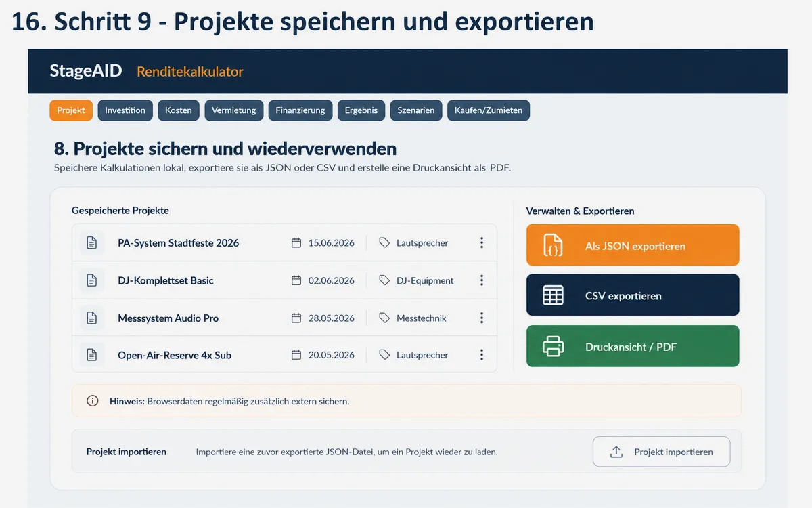
Task: Click the upload arrow icon
Action: tap(616, 452)
